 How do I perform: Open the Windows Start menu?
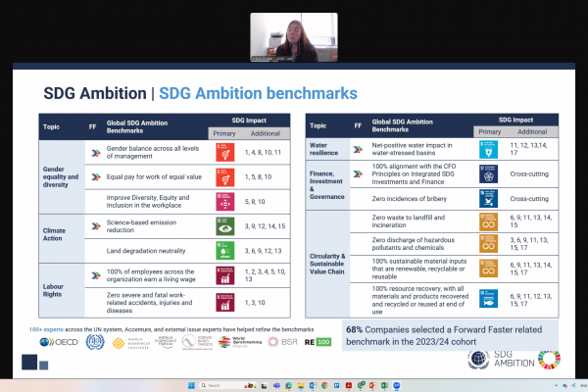point(192,383)
